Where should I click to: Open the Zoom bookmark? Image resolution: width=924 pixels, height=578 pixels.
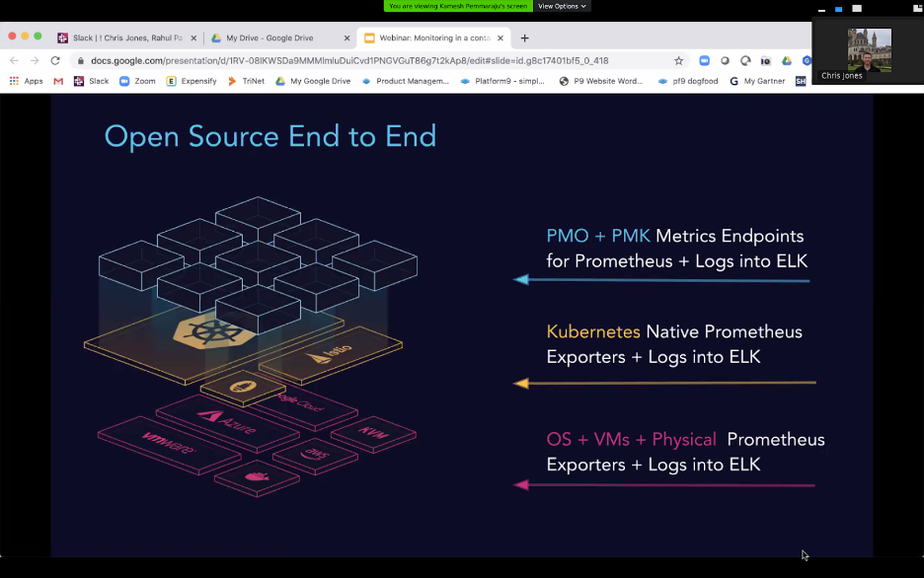coord(138,81)
